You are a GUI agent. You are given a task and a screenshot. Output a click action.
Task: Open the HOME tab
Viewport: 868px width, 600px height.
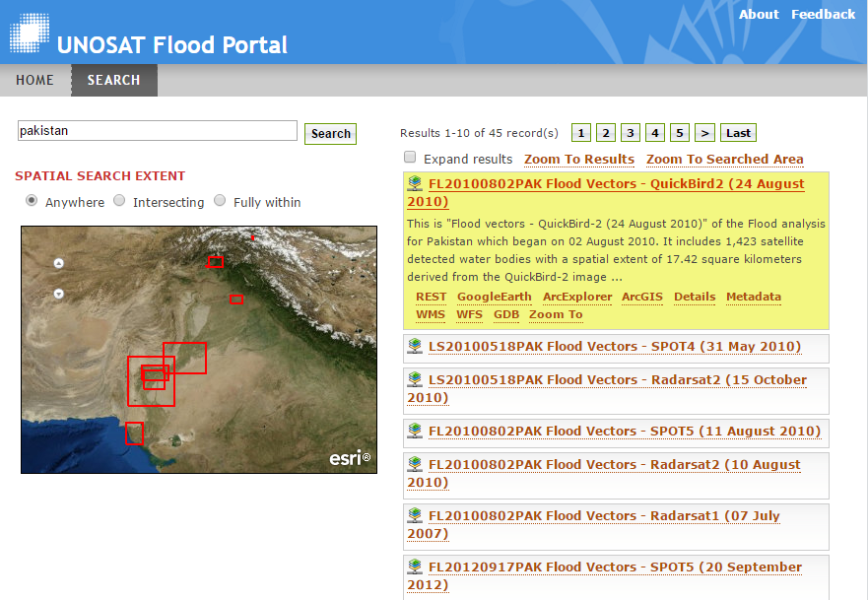click(34, 80)
